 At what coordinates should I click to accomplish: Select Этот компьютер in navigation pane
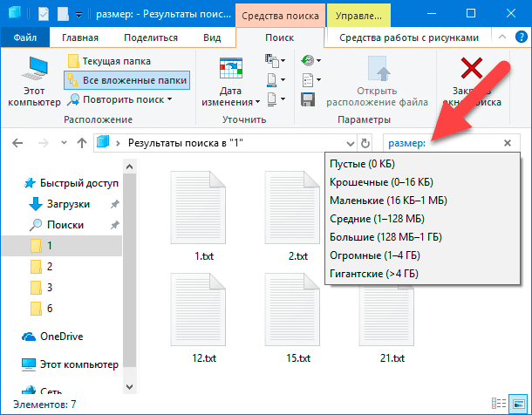pyautogui.click(x=71, y=364)
